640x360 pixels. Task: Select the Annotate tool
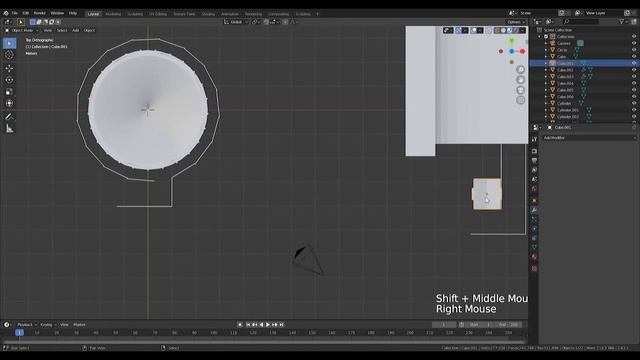coord(9,117)
